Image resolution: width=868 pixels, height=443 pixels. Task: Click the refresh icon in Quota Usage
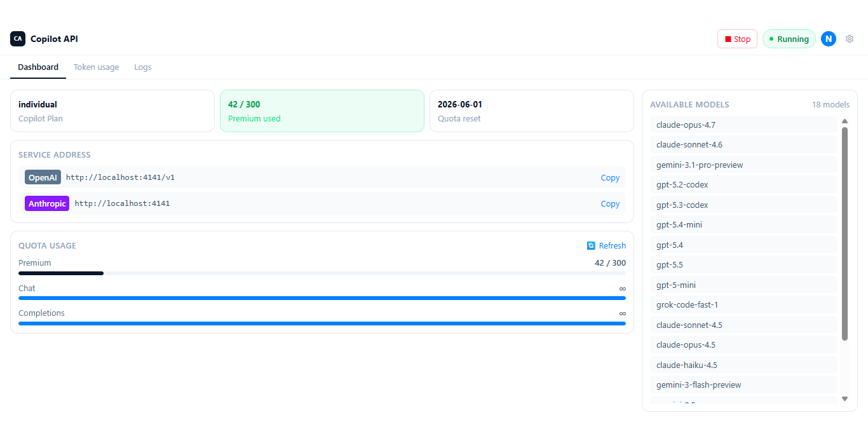(591, 245)
